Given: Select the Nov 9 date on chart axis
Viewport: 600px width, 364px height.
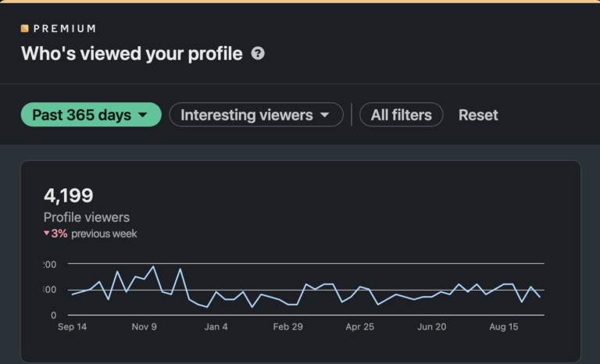Looking at the screenshot, I should pos(144,327).
